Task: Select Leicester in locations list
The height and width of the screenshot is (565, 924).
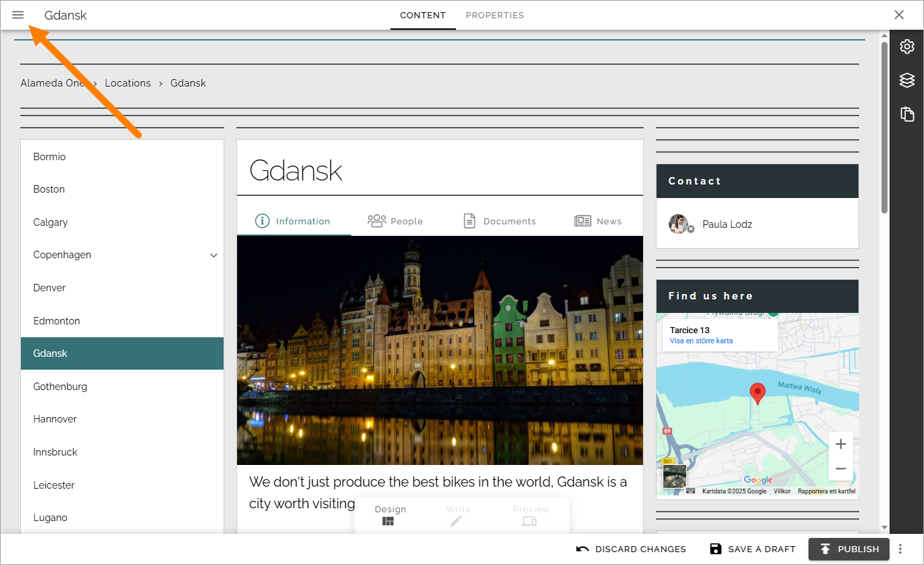Action: click(122, 485)
